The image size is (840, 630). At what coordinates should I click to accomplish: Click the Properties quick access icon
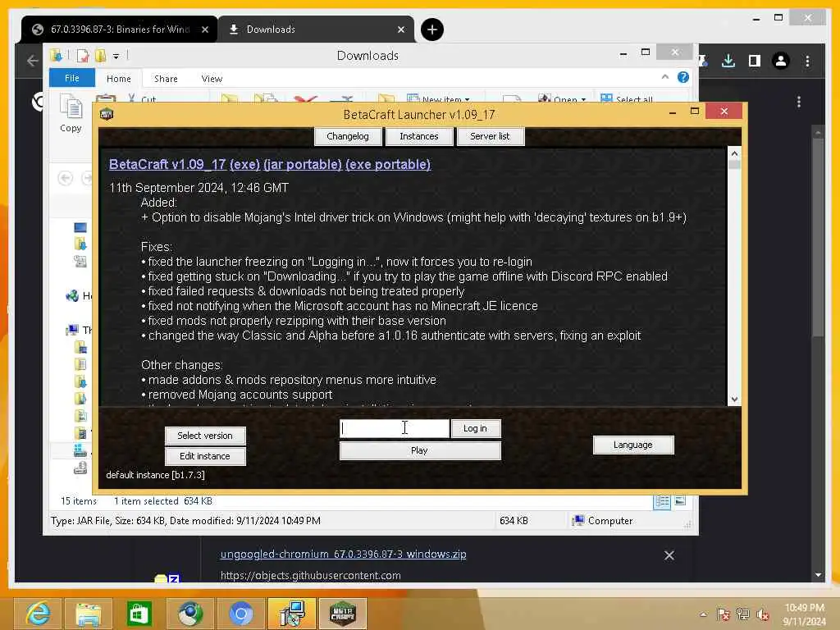click(83, 55)
